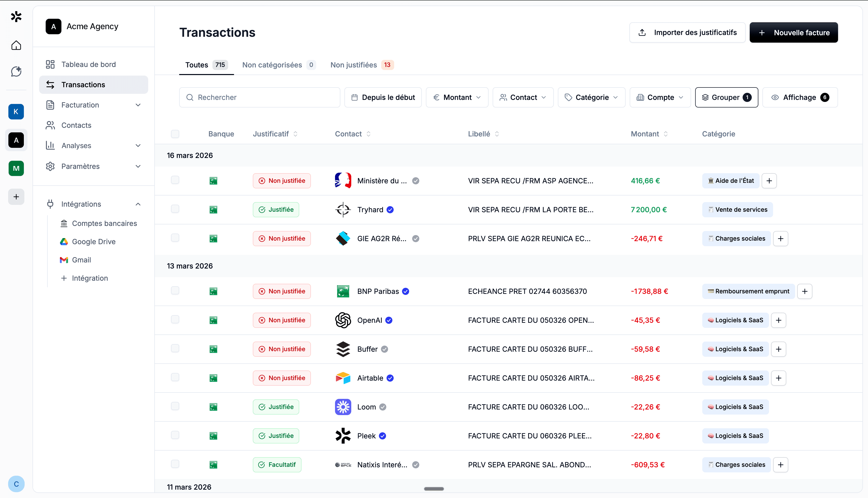
Task: Click the Nouvelle facture button
Action: 793,32
